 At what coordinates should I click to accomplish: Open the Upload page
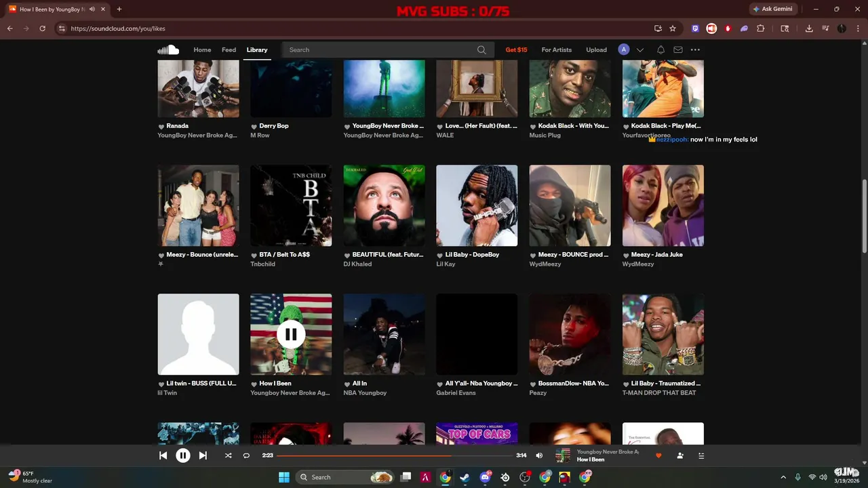coord(597,49)
